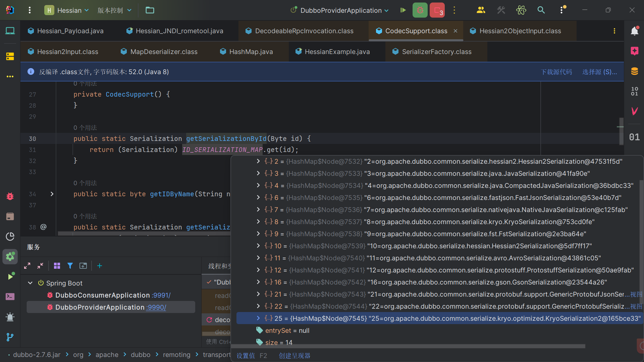
Task: Open Search Everywhere magnifier
Action: [541, 10]
